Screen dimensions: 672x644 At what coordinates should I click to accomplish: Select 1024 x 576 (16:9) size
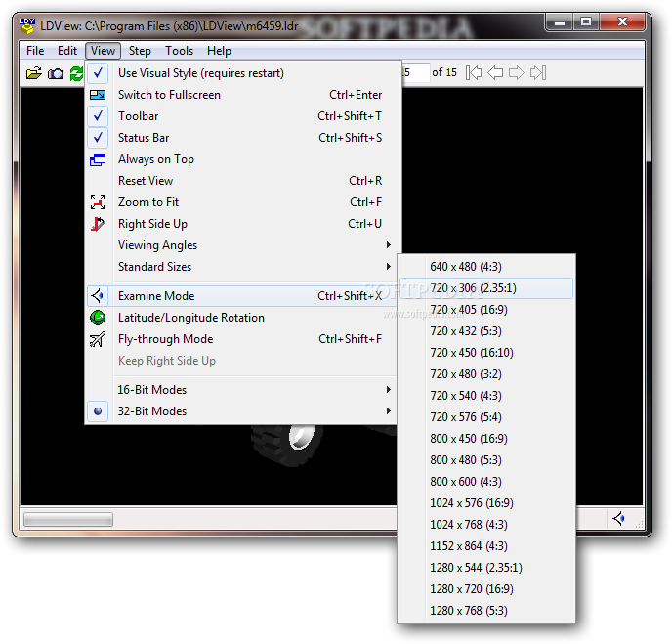[486, 503]
